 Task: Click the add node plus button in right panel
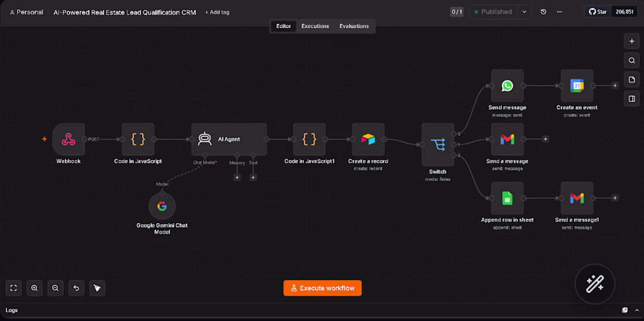point(632,41)
